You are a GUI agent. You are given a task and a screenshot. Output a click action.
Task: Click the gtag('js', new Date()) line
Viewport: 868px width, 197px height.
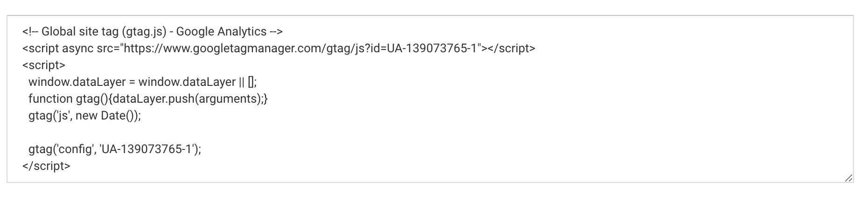coord(84,116)
